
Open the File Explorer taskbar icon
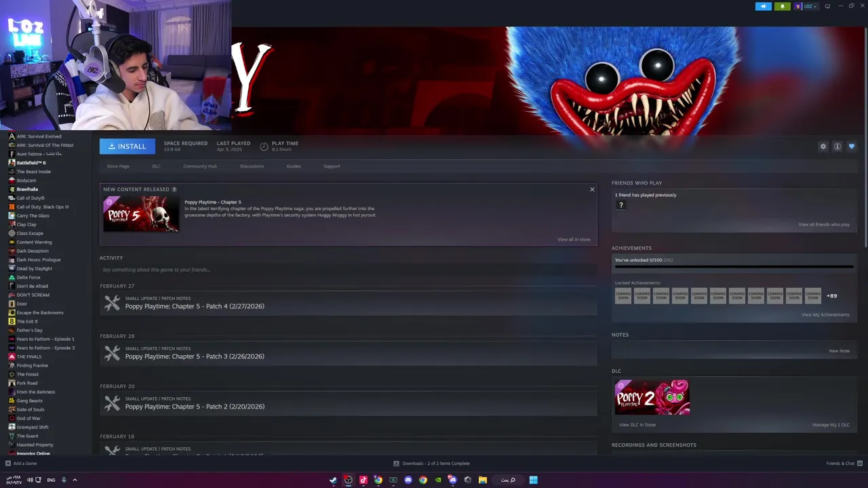[482, 480]
